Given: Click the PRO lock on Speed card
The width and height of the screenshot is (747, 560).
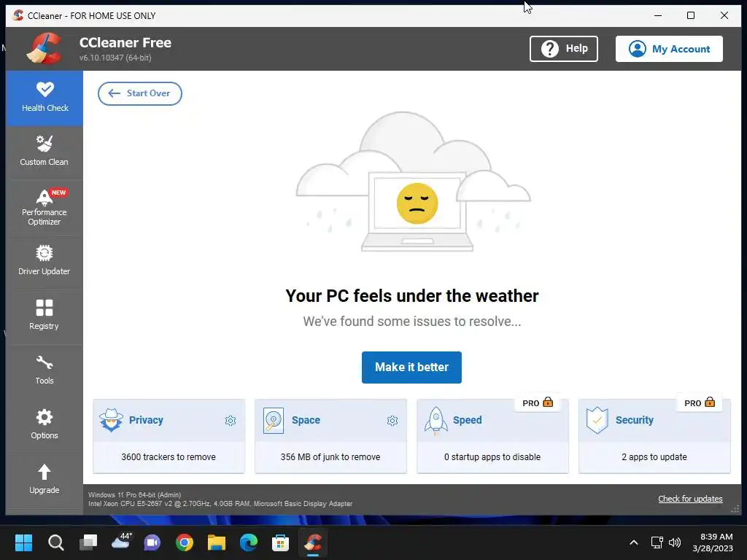Looking at the screenshot, I should pos(549,402).
